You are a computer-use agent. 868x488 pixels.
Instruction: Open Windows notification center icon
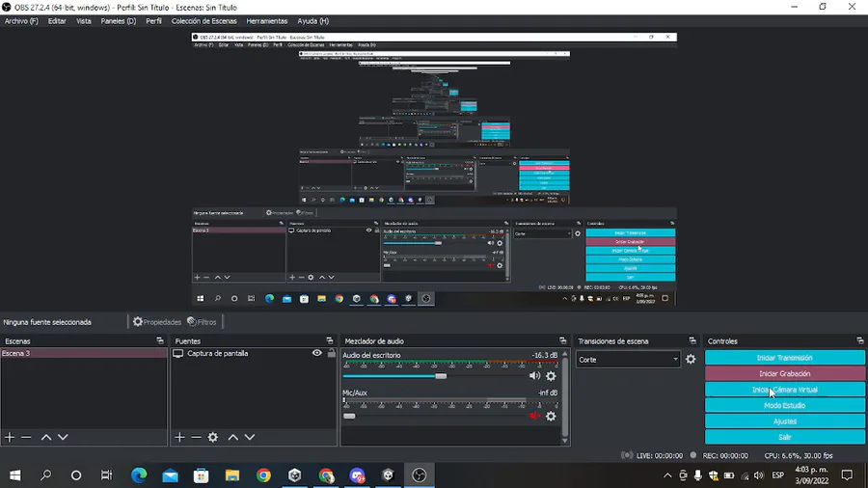point(847,475)
